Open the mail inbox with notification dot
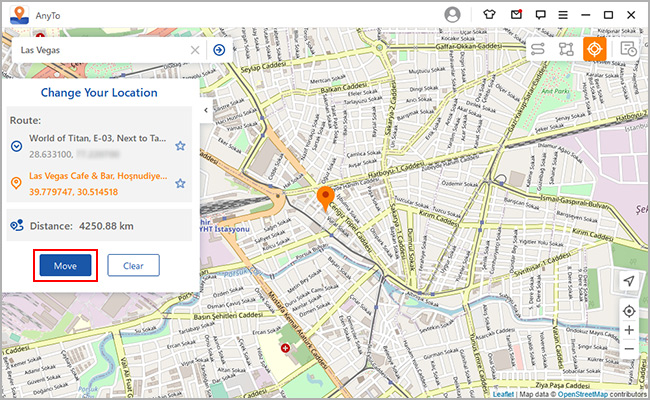The image size is (650, 400). (x=515, y=15)
